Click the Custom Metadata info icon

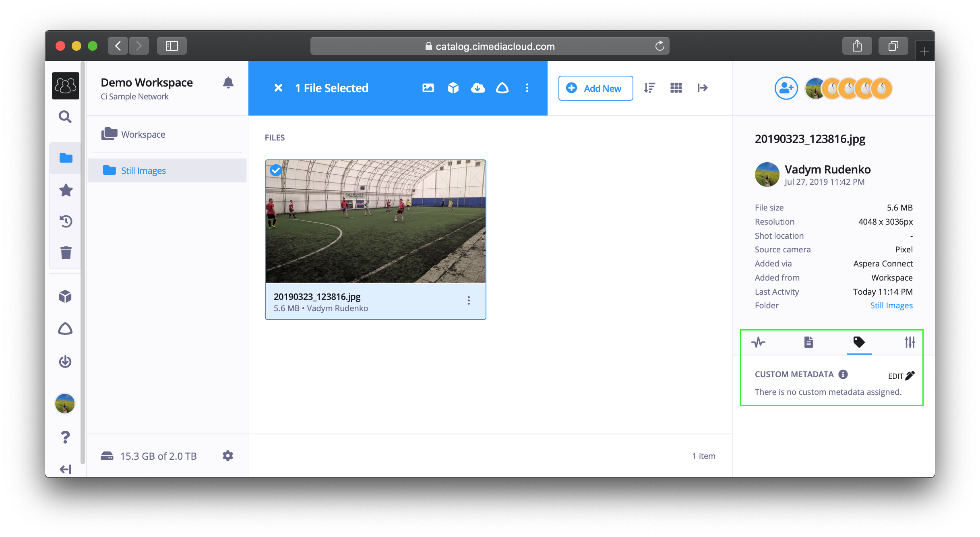coord(843,374)
